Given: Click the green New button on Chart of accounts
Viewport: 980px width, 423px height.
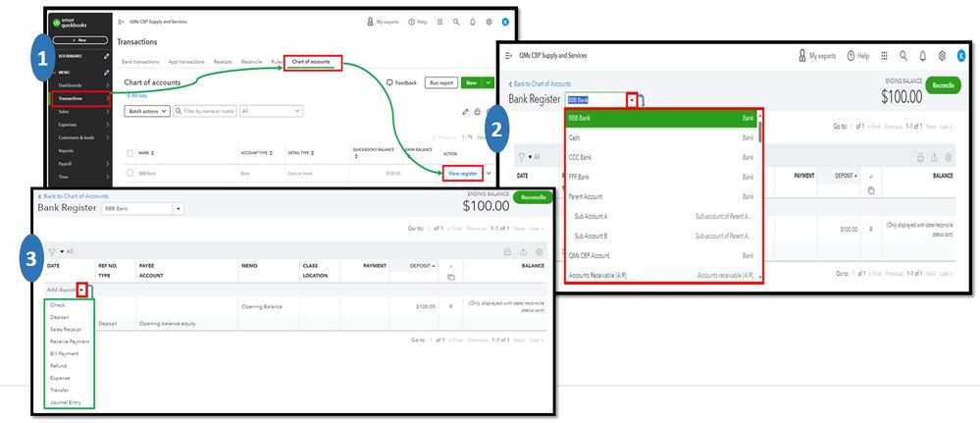Looking at the screenshot, I should tap(473, 82).
